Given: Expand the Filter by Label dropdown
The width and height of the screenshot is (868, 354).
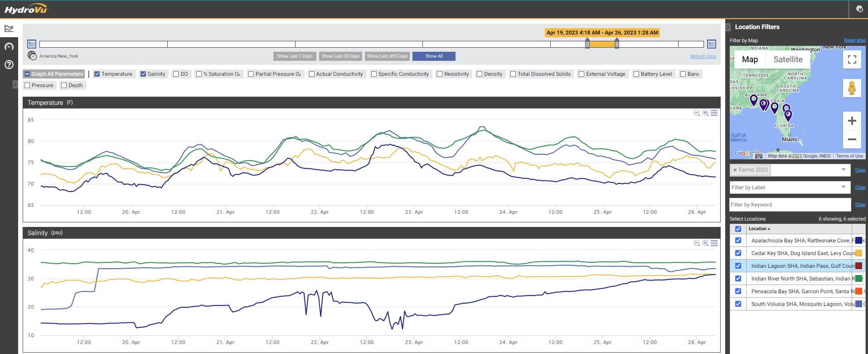Looking at the screenshot, I should pos(843,187).
